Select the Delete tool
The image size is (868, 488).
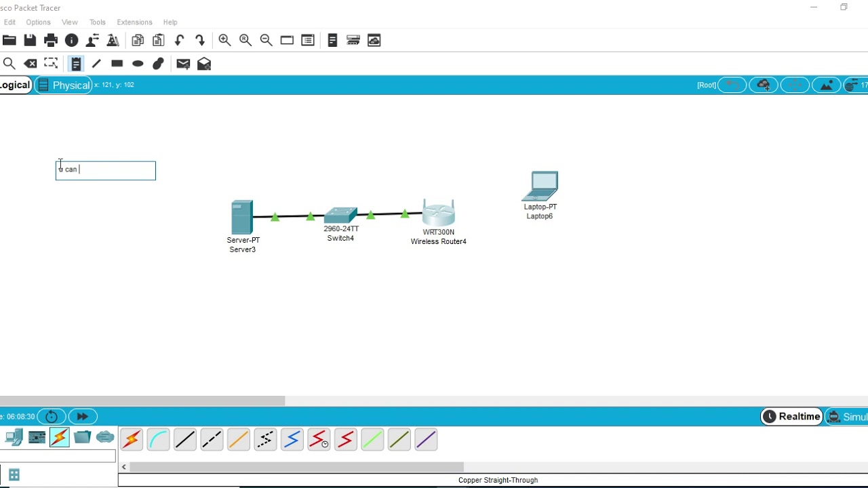point(31,64)
